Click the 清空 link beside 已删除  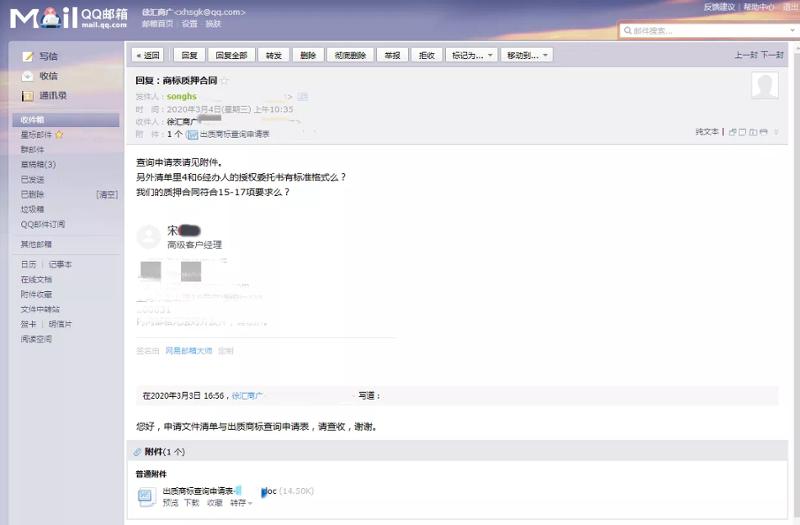[x=107, y=194]
